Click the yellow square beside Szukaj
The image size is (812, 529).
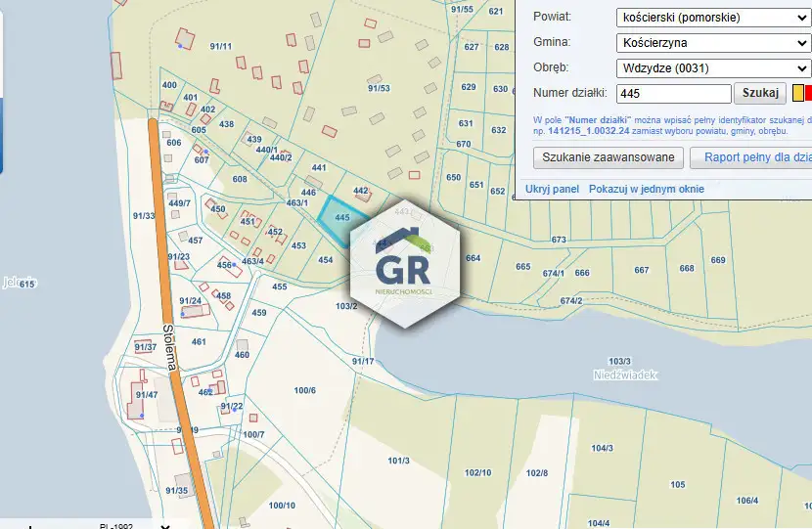click(x=797, y=94)
